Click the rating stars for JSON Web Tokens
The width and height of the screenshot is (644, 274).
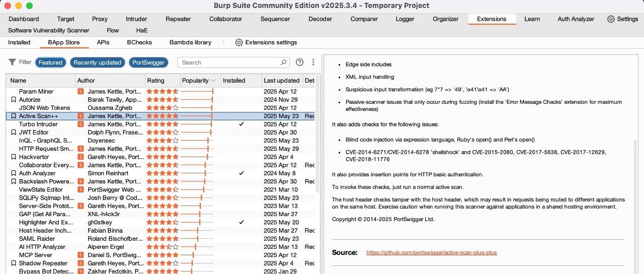click(162, 108)
